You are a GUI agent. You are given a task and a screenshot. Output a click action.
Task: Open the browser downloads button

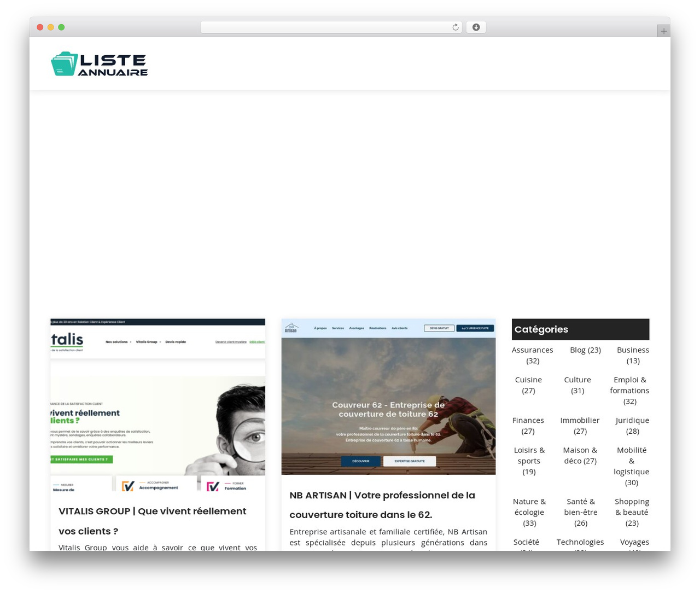pyautogui.click(x=476, y=27)
